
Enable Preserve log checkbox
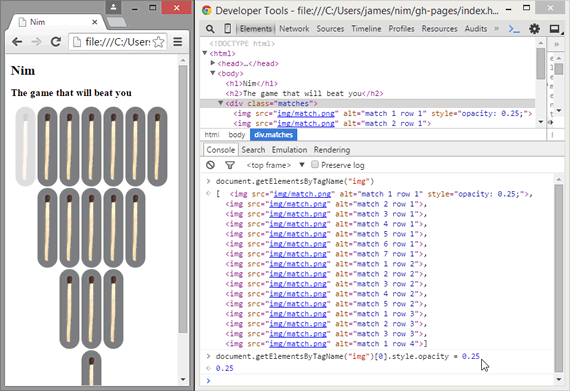(x=315, y=165)
